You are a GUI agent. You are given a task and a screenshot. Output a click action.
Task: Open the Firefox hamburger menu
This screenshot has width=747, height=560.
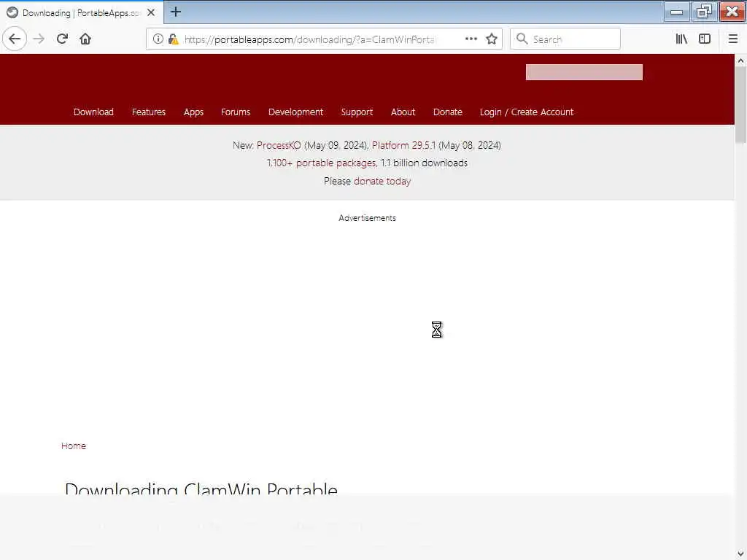click(x=733, y=39)
